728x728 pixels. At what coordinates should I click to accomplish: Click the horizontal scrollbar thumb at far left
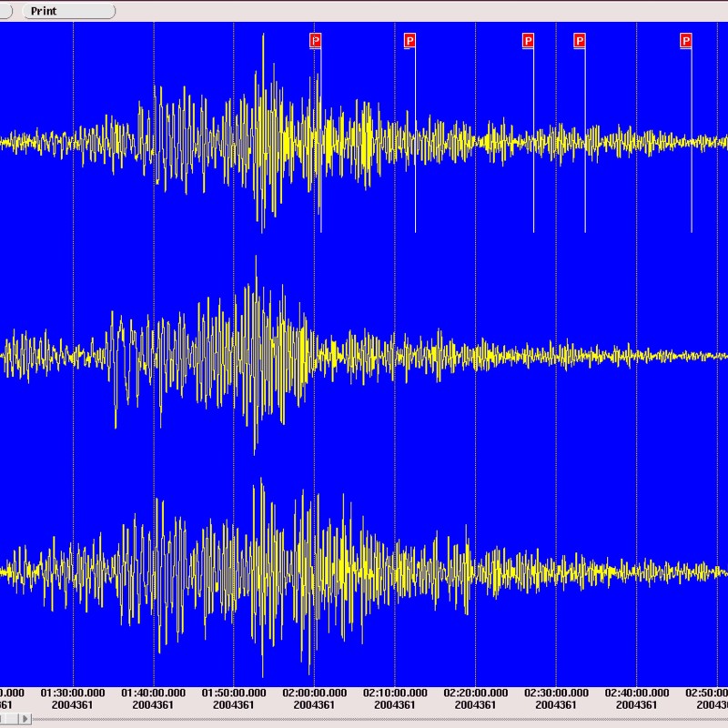coord(7,720)
